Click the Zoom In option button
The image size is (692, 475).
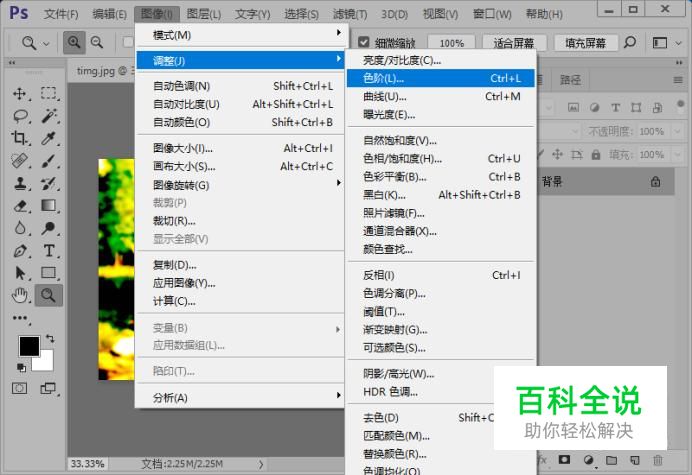(74, 43)
